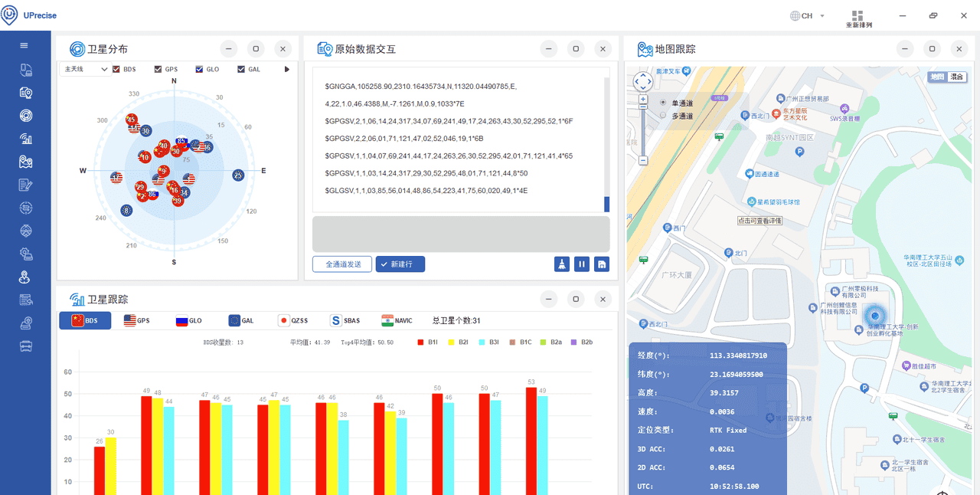Pause the raw data stream
The image size is (980, 495).
pos(582,264)
